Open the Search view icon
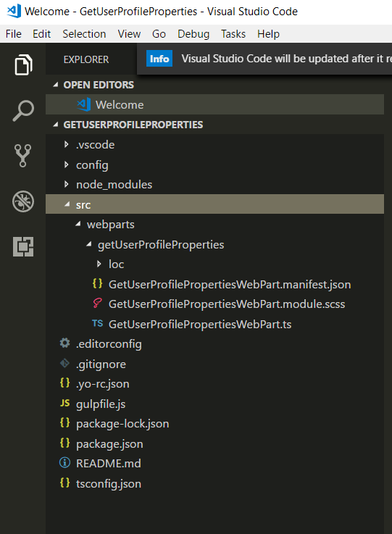The image size is (392, 534). click(23, 111)
